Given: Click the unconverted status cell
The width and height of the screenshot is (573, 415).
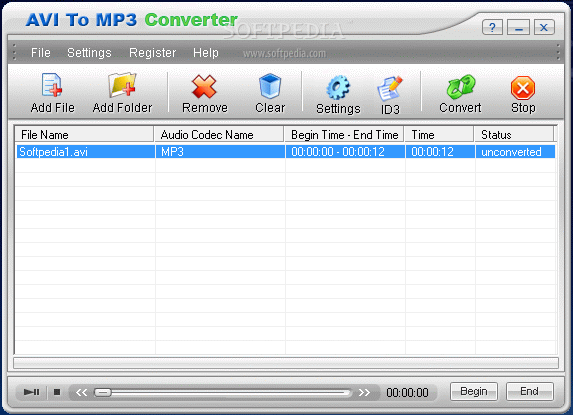Looking at the screenshot, I should click(x=516, y=152).
